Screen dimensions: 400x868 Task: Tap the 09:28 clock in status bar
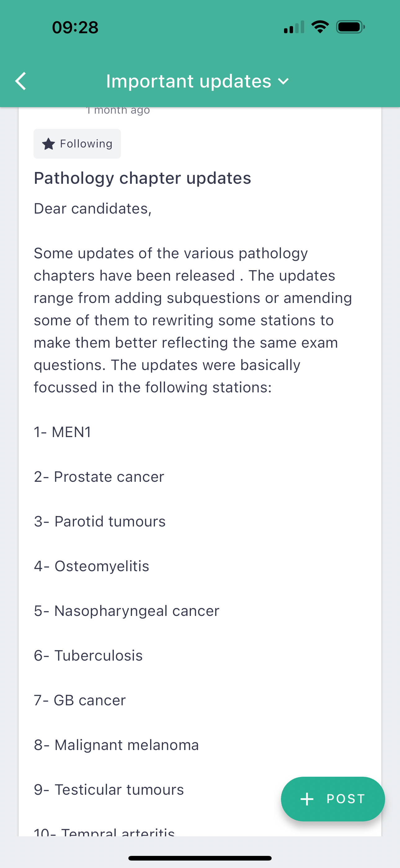click(x=75, y=27)
